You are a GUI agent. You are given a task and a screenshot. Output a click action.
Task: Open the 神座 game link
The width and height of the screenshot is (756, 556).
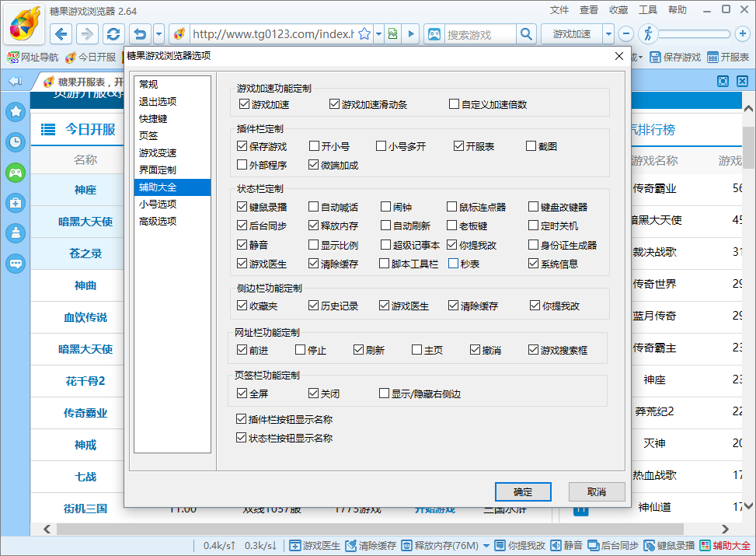coord(85,191)
